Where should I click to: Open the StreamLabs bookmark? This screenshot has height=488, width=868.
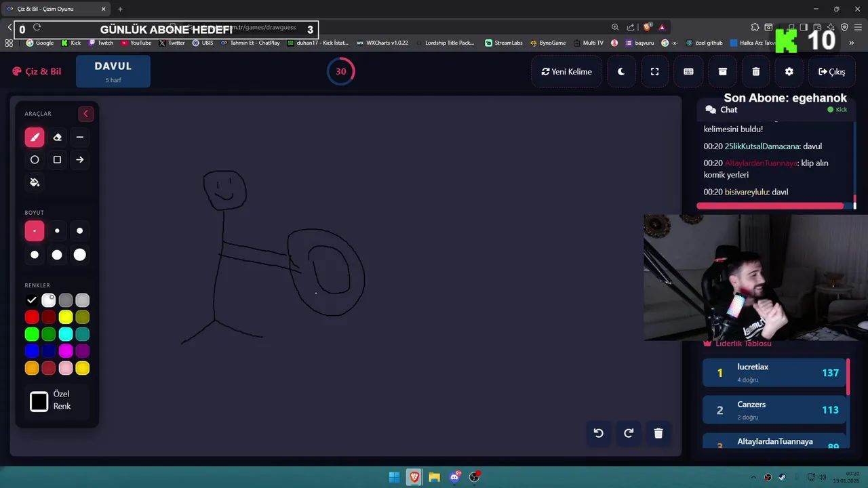tap(504, 43)
